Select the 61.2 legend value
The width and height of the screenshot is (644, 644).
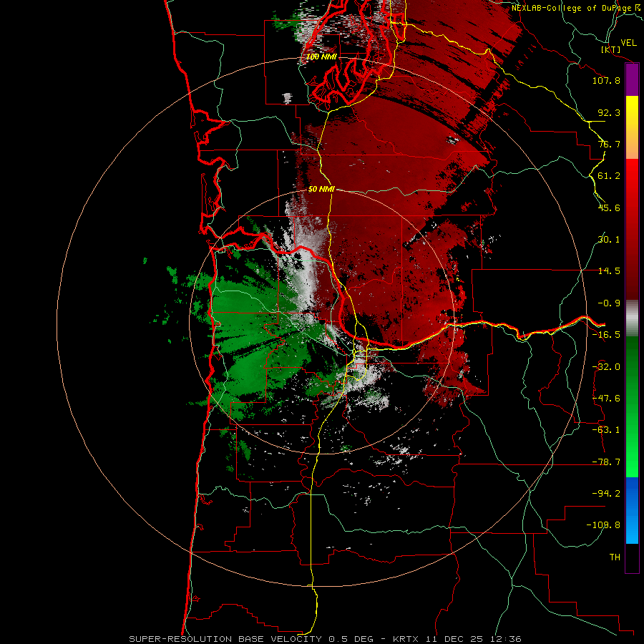[x=609, y=176]
